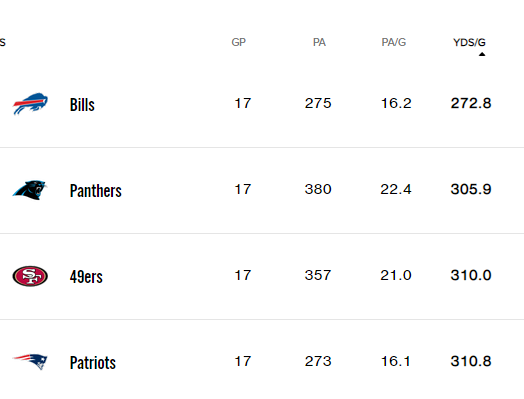Image resolution: width=524 pixels, height=399 pixels.
Task: Click the Buffalo Bills logo
Action: [x=30, y=104]
